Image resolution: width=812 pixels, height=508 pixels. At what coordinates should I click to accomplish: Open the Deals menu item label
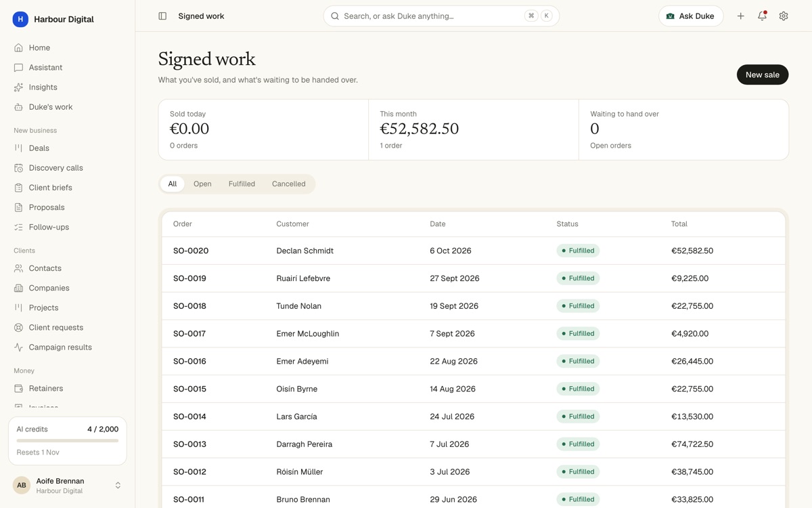[39, 148]
